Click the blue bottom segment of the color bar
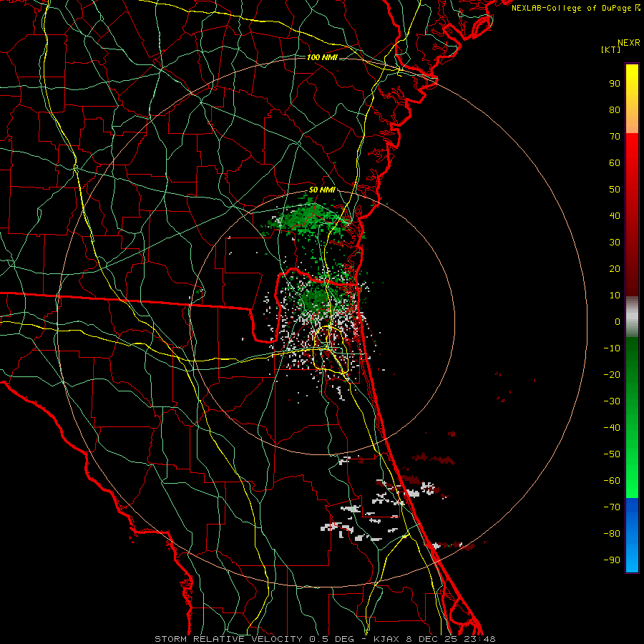 coord(632,535)
